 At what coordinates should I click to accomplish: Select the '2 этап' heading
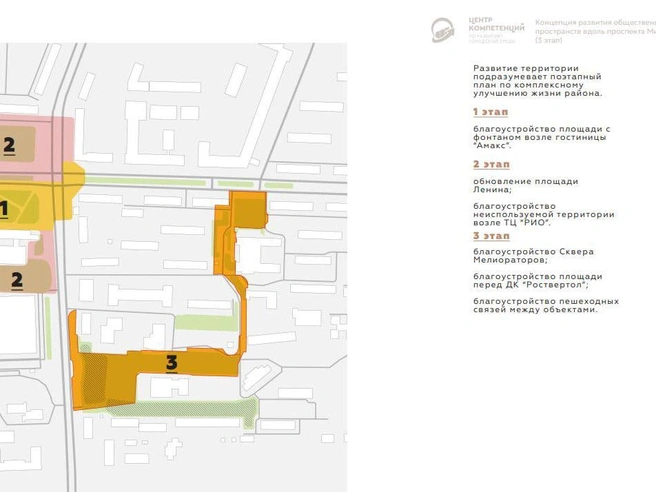[x=492, y=164]
